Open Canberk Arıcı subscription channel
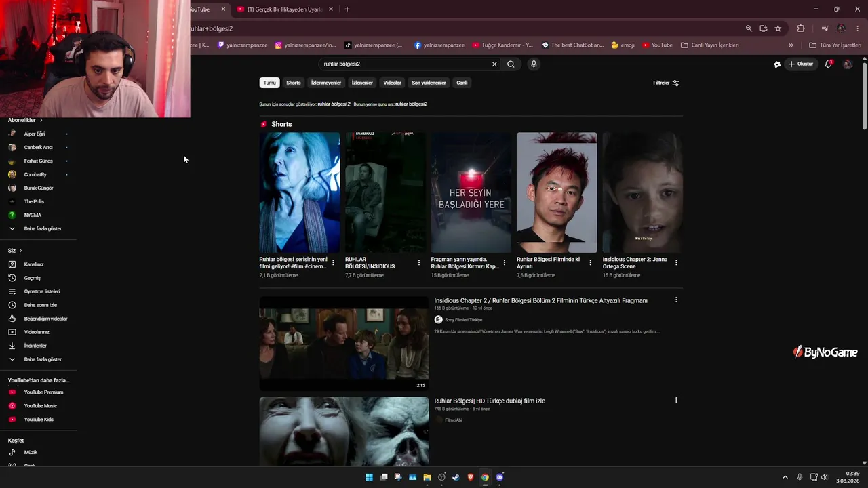Screen dimensions: 868x488 pos(39,147)
